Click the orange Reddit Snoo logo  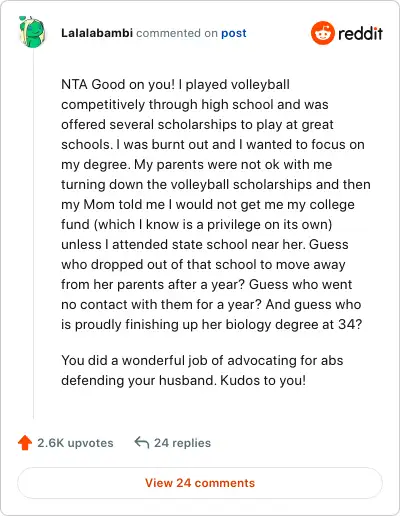click(x=322, y=33)
